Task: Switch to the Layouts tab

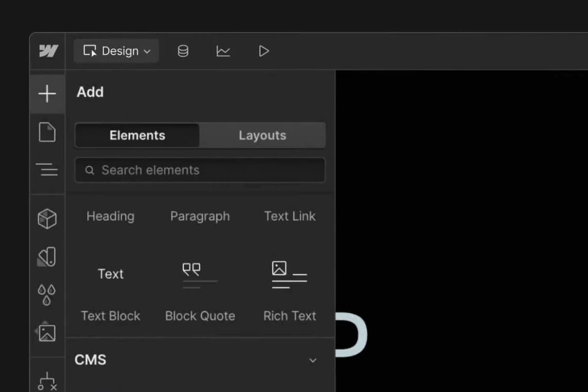Action: click(x=263, y=136)
